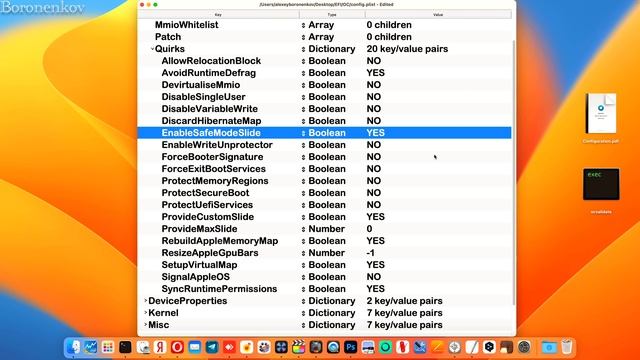Image resolution: width=640 pixels, height=360 pixels.
Task: Select the ProvideCustomSlide row
Action: point(324,217)
